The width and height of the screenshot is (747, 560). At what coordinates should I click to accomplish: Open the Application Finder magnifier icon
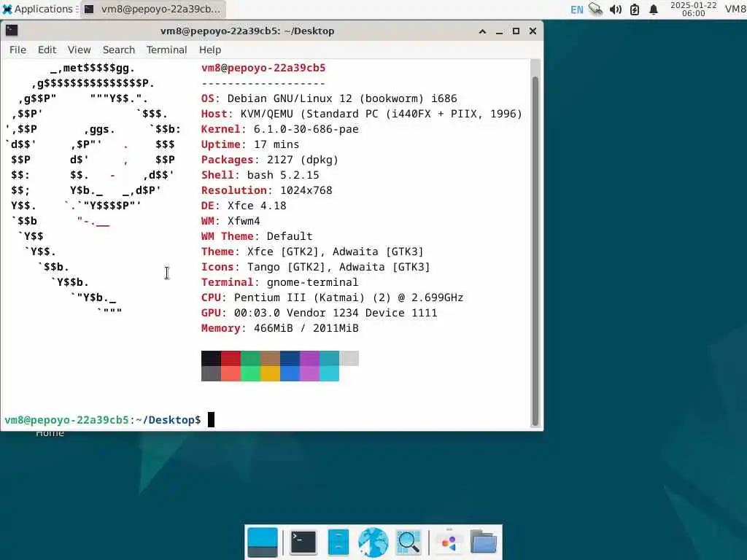click(x=409, y=542)
